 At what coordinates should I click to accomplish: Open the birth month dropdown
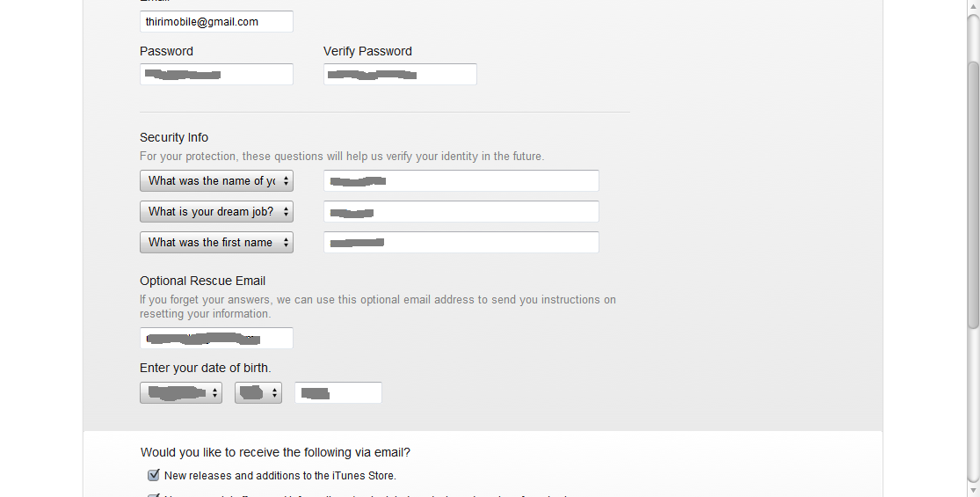(181, 392)
